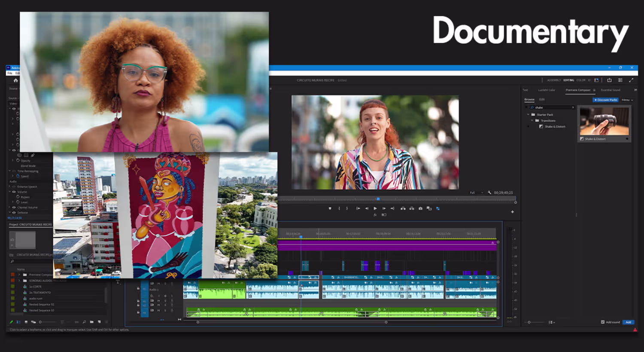Toggle the Speed stopwatch animation

tap(18, 176)
